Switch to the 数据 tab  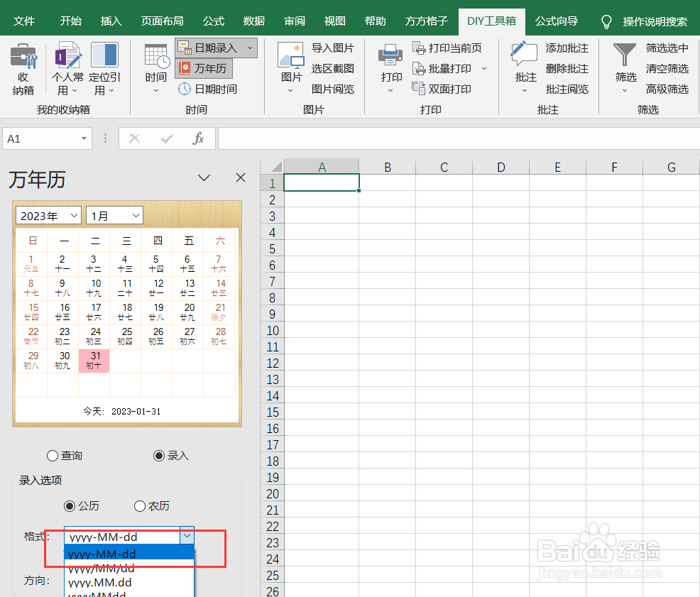tap(253, 21)
